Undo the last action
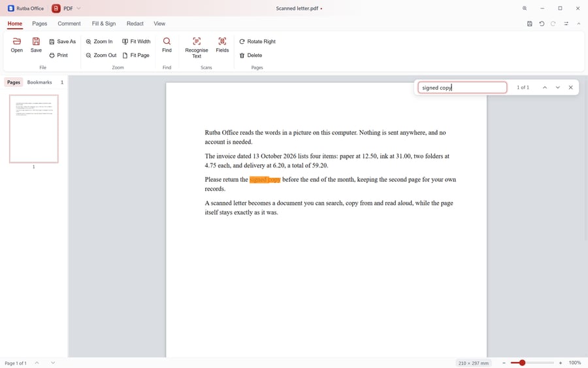The height and width of the screenshot is (368, 588). [542, 24]
